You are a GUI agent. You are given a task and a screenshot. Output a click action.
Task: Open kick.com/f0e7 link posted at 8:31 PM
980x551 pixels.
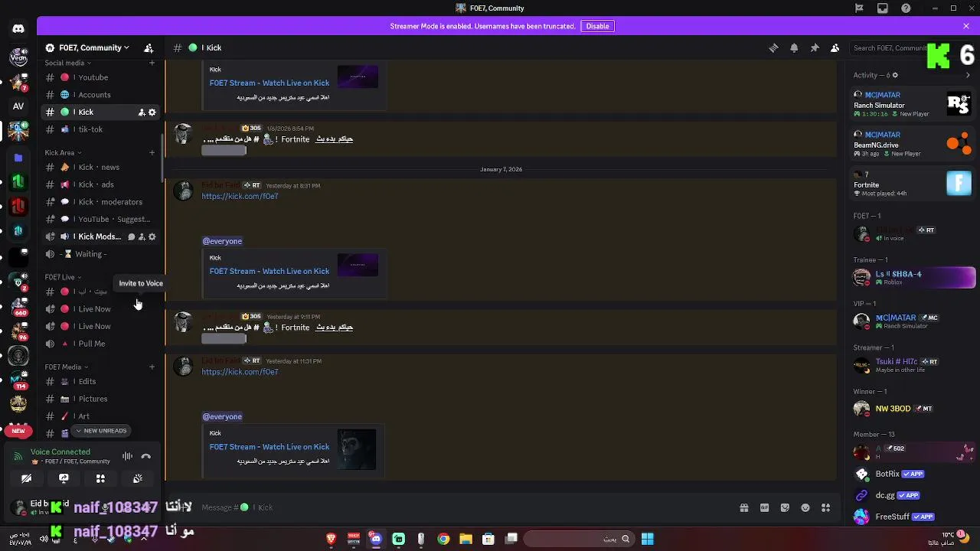240,196
